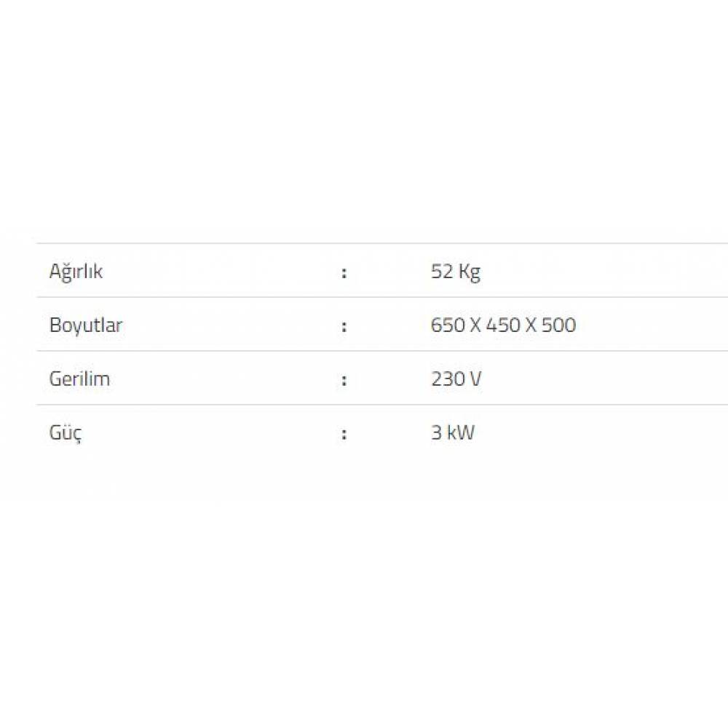This screenshot has width=728, height=728.
Task: Click the divider between Ağırlık and Boyutlar
Action: tap(364, 297)
